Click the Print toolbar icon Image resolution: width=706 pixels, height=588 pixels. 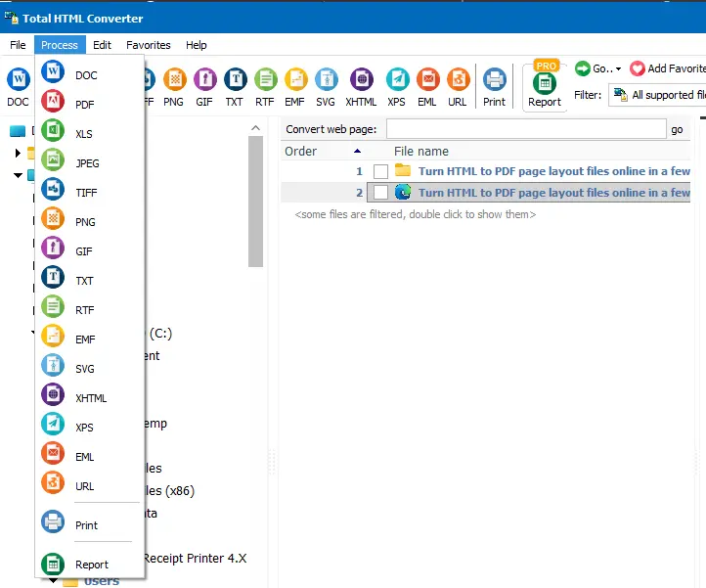tap(495, 87)
